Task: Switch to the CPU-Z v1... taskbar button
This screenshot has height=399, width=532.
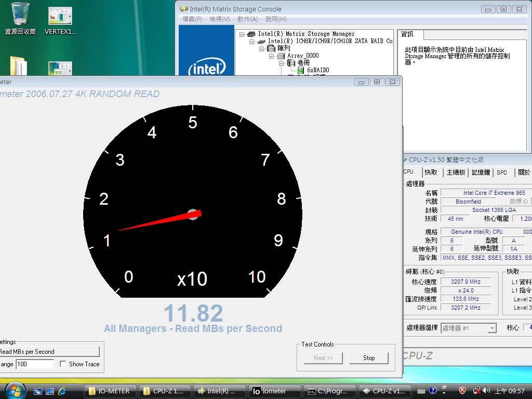Action: (x=384, y=391)
